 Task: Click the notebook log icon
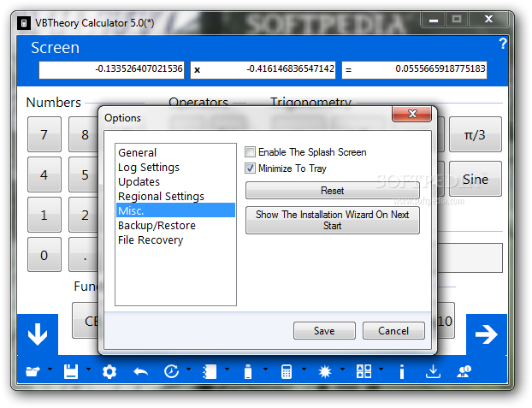point(210,371)
